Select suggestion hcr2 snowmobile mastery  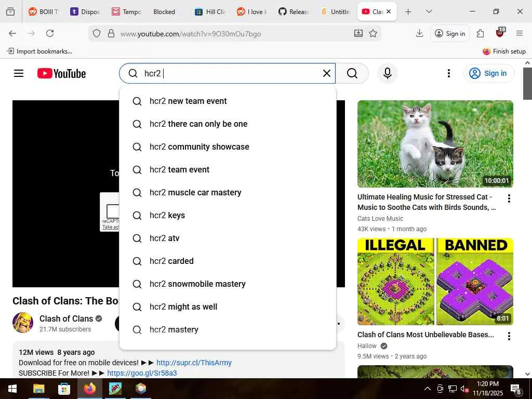(228, 284)
